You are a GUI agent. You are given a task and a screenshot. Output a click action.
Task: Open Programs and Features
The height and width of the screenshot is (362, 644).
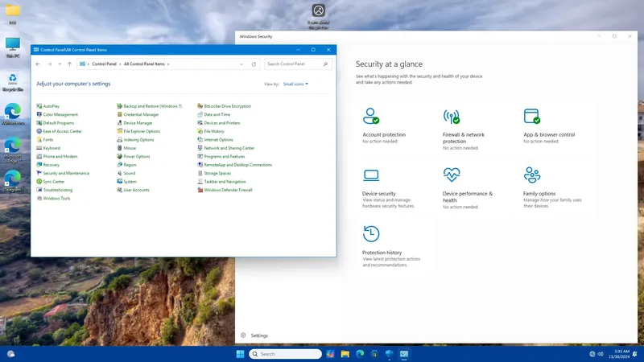click(225, 156)
